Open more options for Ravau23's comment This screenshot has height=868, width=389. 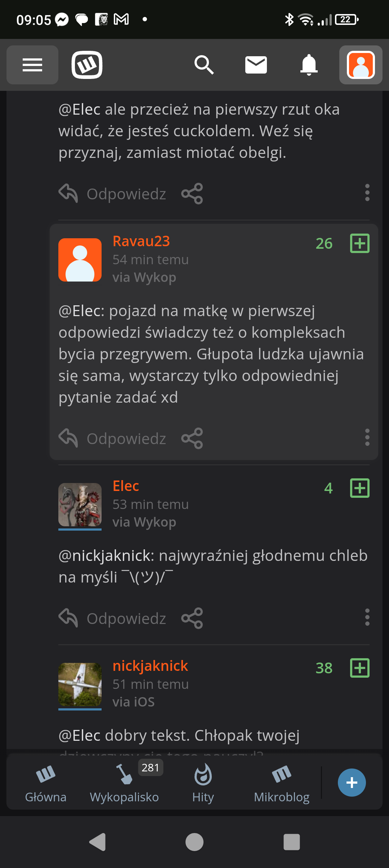367,438
